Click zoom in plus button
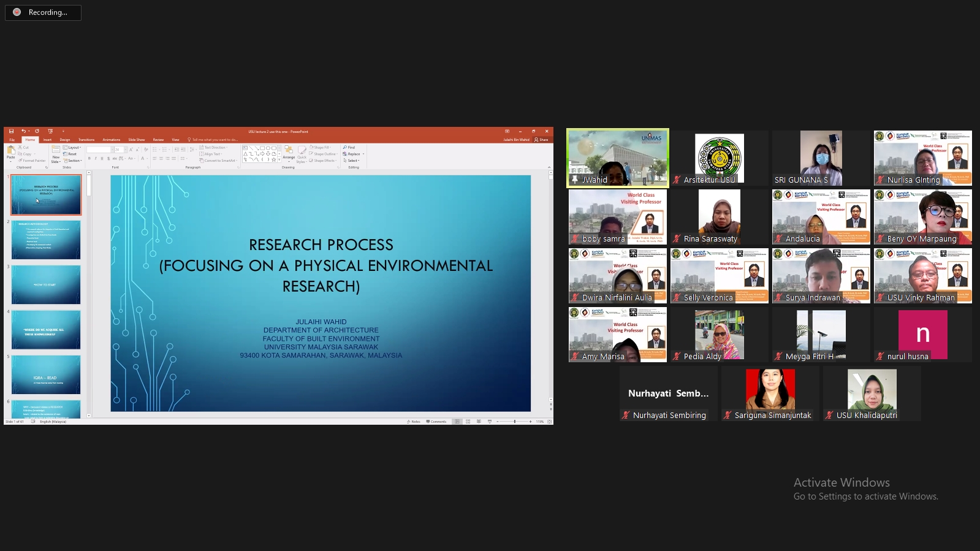Image resolution: width=980 pixels, height=551 pixels. (x=530, y=422)
